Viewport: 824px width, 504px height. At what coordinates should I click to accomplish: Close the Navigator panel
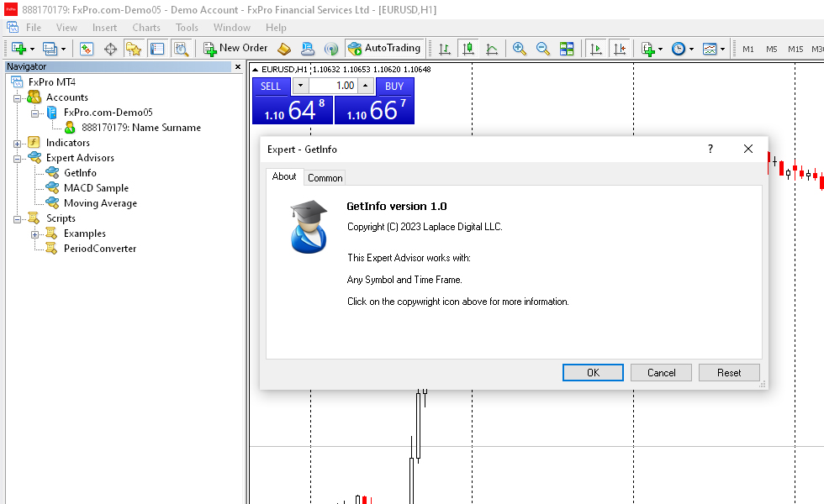[x=237, y=66]
